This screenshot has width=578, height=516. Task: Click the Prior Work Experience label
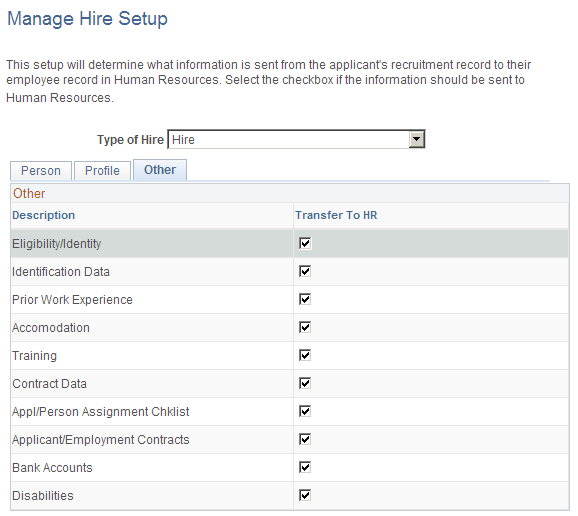pyautogui.click(x=72, y=300)
